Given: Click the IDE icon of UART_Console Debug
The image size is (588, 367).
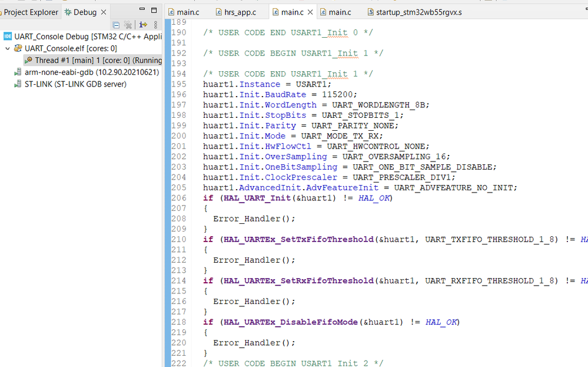Looking at the screenshot, I should point(8,37).
